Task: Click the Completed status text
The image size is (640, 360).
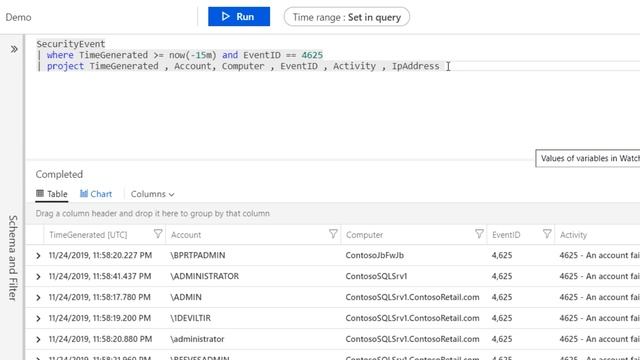Action: (x=59, y=174)
